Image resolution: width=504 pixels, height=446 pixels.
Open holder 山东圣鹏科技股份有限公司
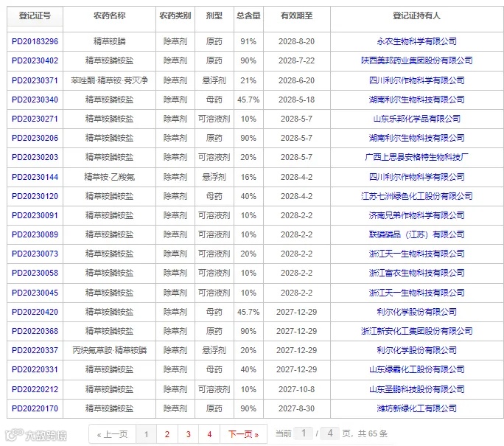click(x=417, y=389)
